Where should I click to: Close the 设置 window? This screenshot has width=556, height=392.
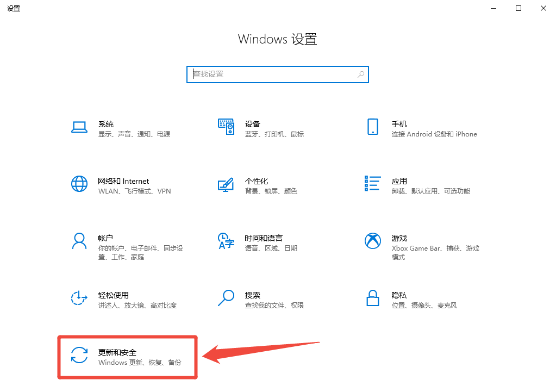click(x=543, y=8)
